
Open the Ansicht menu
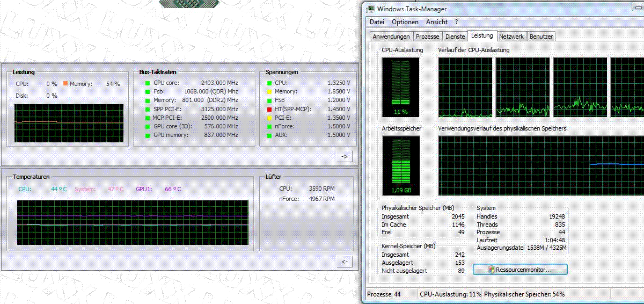coord(437,22)
